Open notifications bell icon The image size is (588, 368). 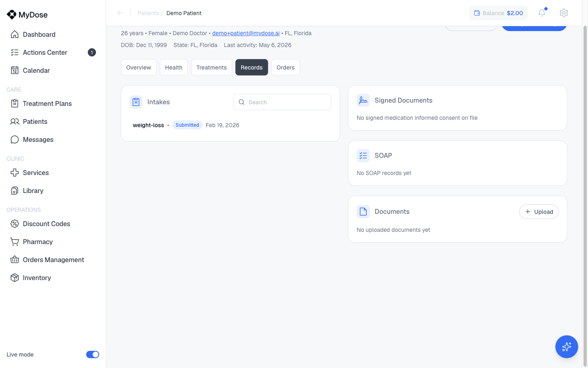pos(542,13)
